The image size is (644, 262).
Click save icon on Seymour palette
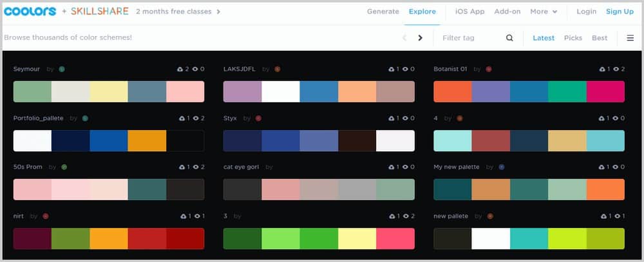click(180, 69)
